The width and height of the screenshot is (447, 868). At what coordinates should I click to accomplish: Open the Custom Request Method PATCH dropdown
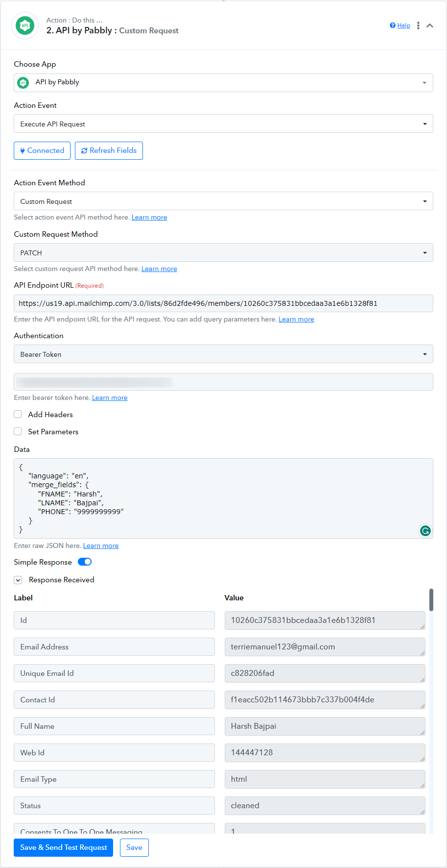[223, 252]
